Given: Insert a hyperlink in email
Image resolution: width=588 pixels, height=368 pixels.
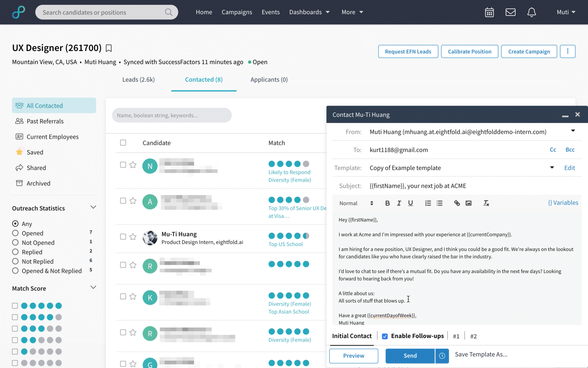Looking at the screenshot, I should coord(457,203).
